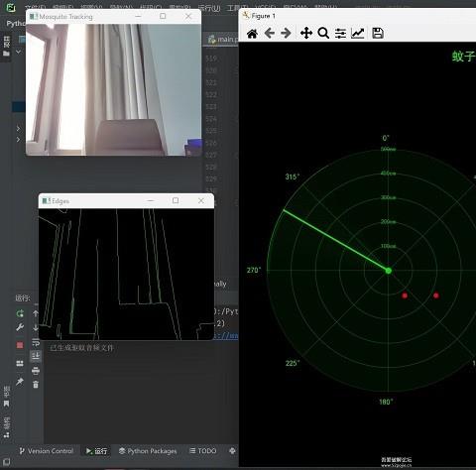476x470 pixels.
Task: Open Configure subplots sliders in Figure 1
Action: pyautogui.click(x=340, y=34)
